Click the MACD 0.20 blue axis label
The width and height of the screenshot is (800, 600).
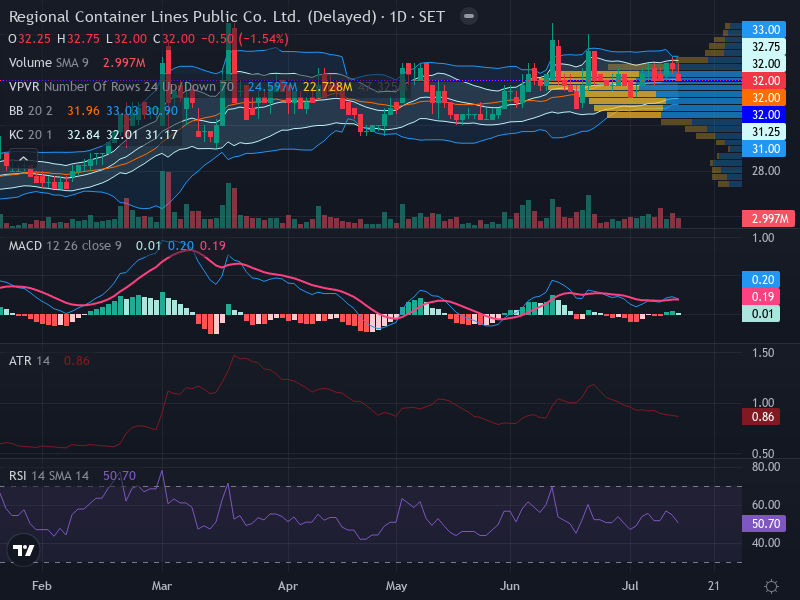tap(761, 280)
